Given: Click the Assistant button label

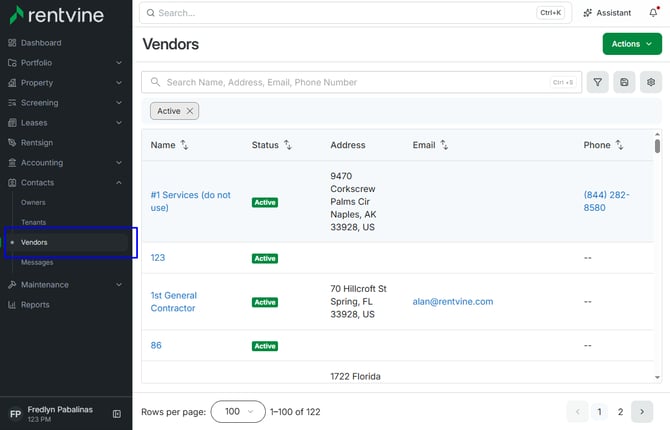Looking at the screenshot, I should point(614,13).
